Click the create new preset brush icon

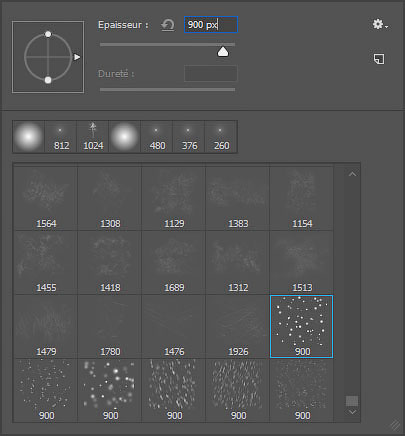(x=379, y=59)
